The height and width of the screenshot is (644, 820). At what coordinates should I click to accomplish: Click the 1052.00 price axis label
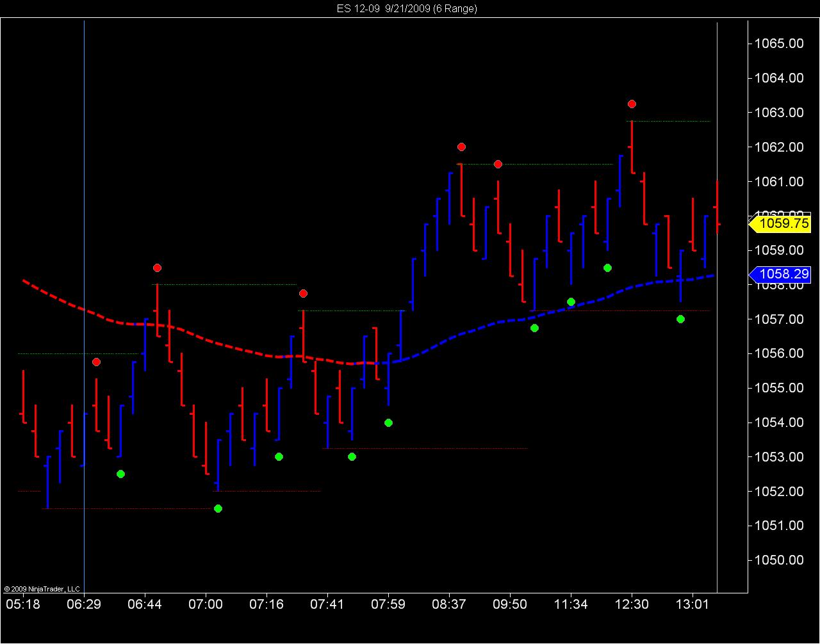coord(778,492)
